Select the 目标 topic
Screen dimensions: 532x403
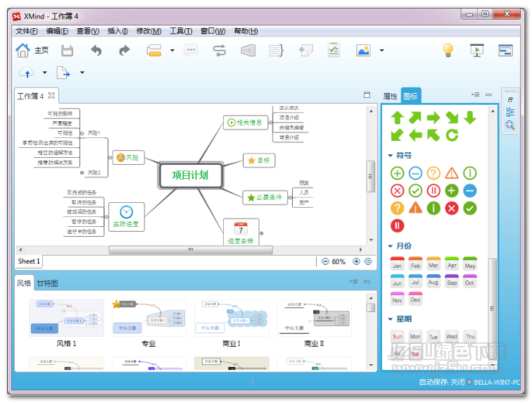tap(259, 161)
